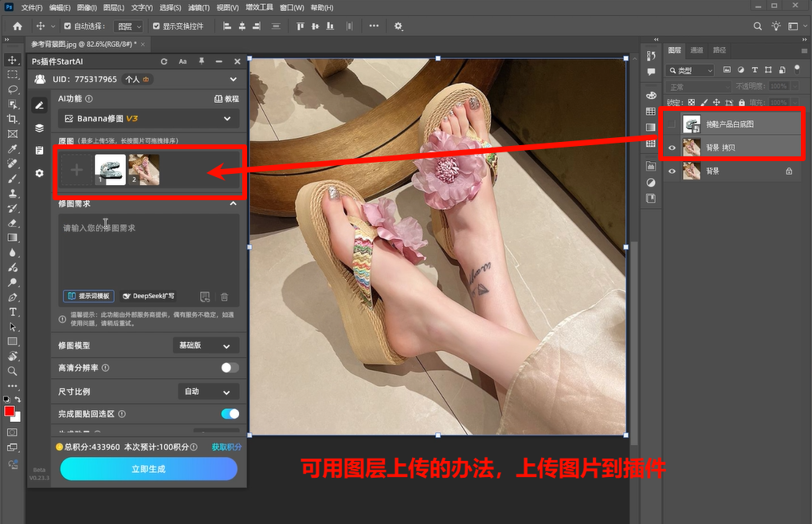Select the Move tool
The image size is (812, 524).
click(12, 60)
